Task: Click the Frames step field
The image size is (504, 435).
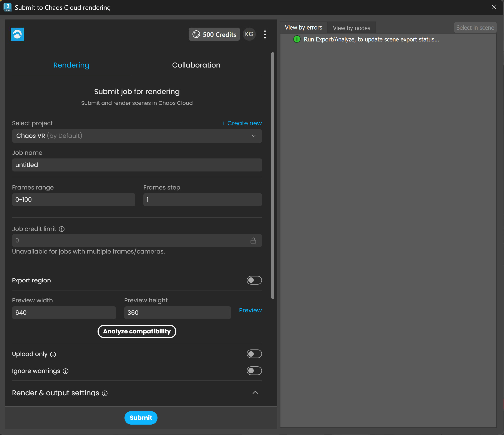Action: (x=202, y=200)
